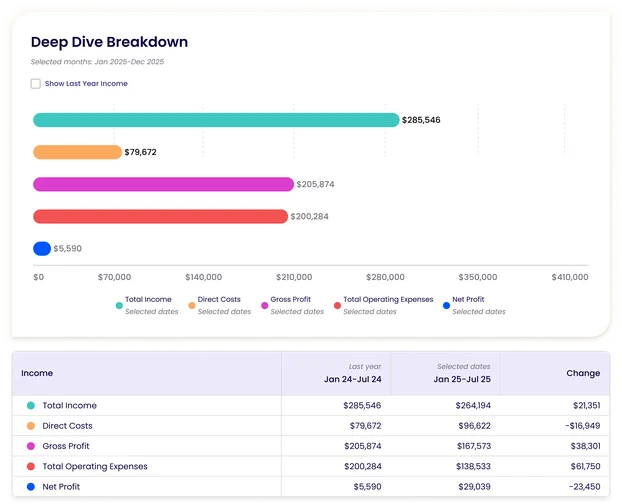Toggle Direct Costs legend dot in chart
622x504 pixels.
coord(192,306)
